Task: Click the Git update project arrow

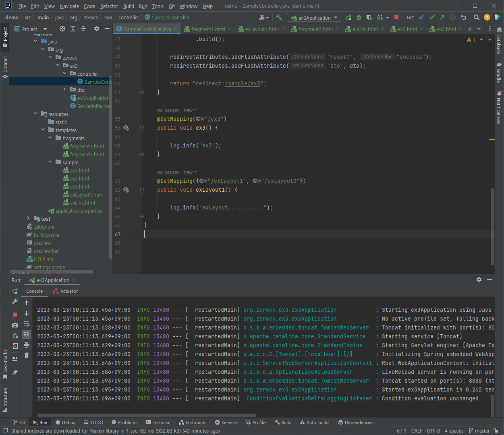Action: click(421, 17)
